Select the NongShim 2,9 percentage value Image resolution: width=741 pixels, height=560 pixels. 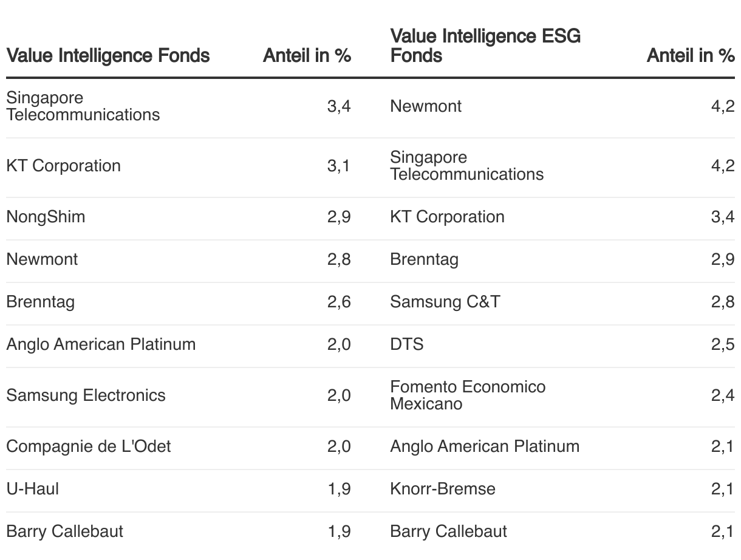[x=339, y=217]
